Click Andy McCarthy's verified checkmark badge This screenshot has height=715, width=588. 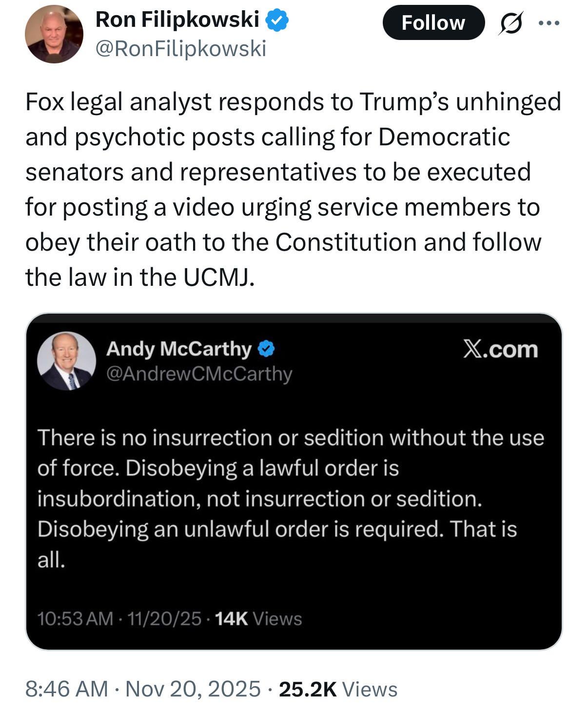pos(266,349)
